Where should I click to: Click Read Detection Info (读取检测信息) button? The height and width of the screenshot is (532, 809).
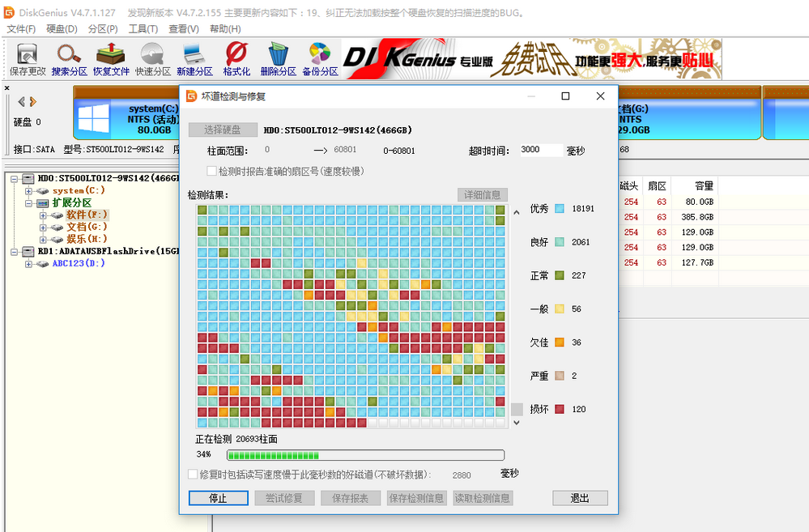tap(483, 498)
